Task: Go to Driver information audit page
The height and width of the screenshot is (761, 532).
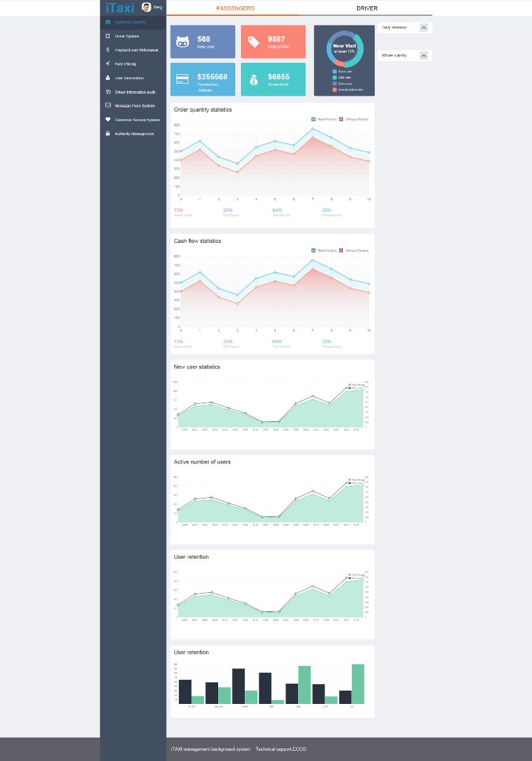Action: (134, 92)
